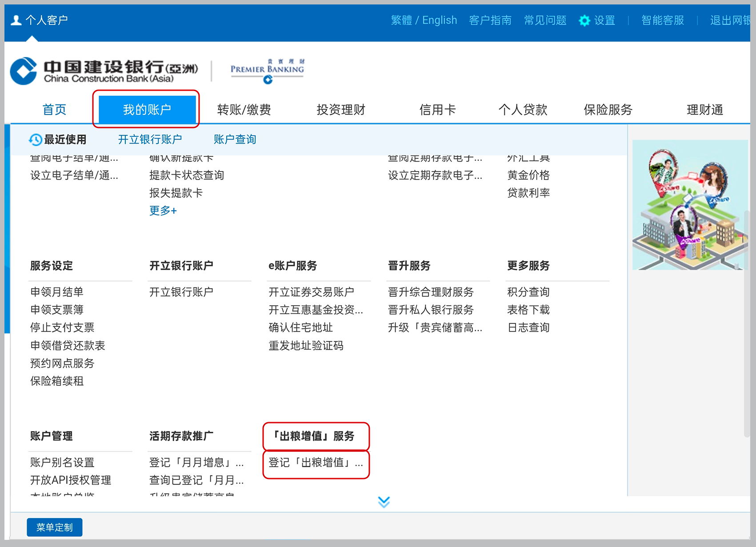Viewport: 756px width, 547px height.
Task: Switch language via 繁體 / English link
Action: 424,20
